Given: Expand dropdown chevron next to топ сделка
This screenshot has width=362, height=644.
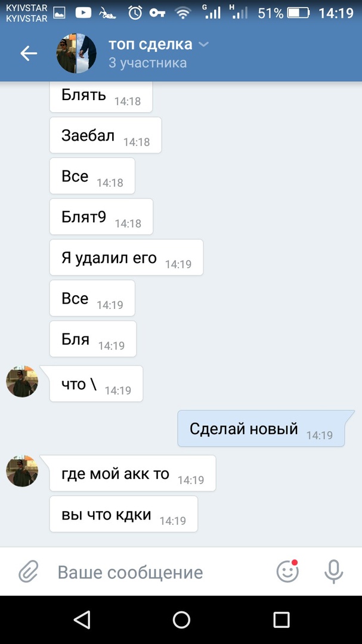Looking at the screenshot, I should pyautogui.click(x=203, y=44).
